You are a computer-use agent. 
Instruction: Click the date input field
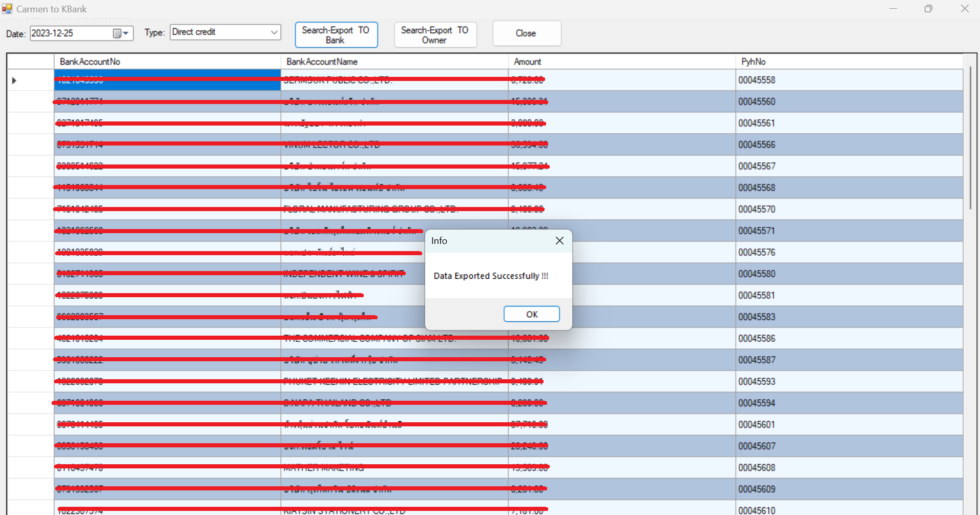click(x=70, y=33)
